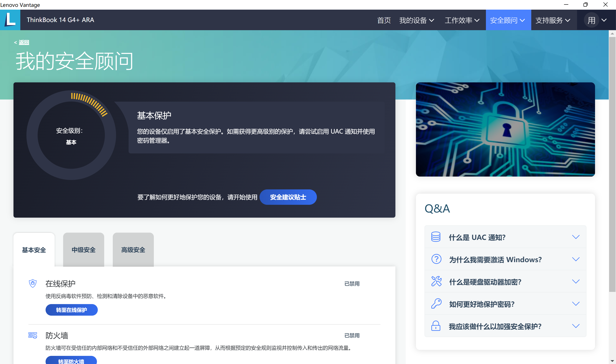
Task: Open the 安全顾问 dropdown menu
Action: pos(508,20)
